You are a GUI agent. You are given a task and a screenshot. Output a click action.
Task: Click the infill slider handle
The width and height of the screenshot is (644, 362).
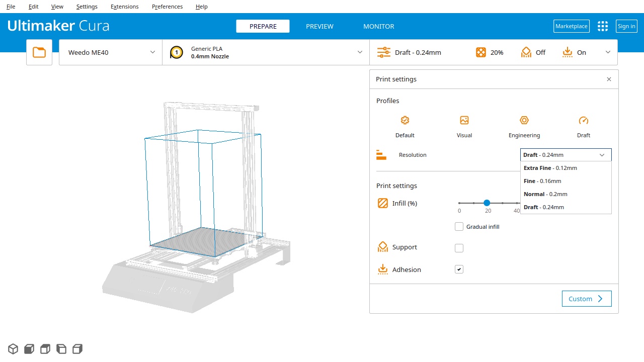[x=487, y=203]
